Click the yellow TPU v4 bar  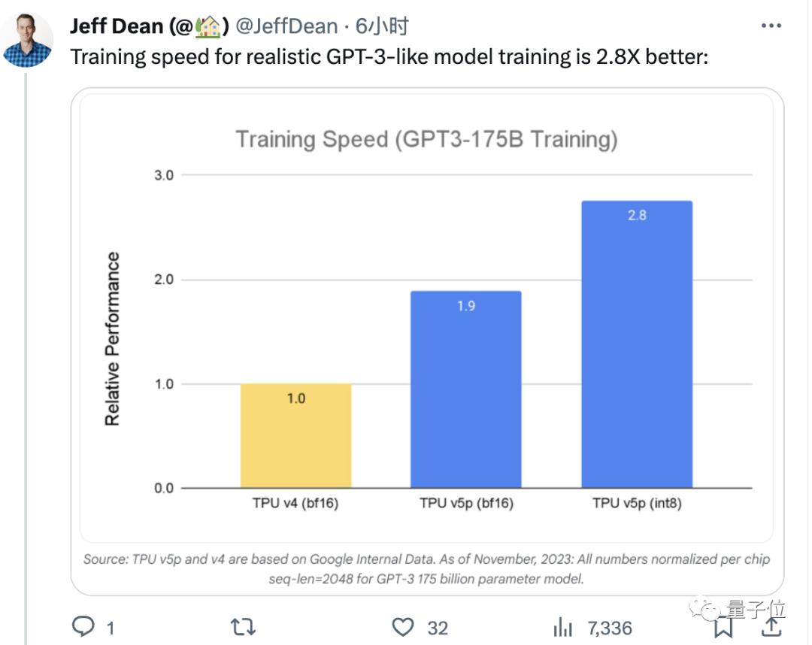(295, 436)
